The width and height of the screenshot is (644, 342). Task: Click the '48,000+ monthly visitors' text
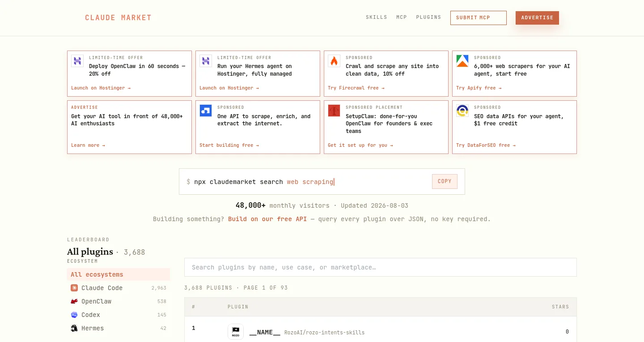pos(283,205)
